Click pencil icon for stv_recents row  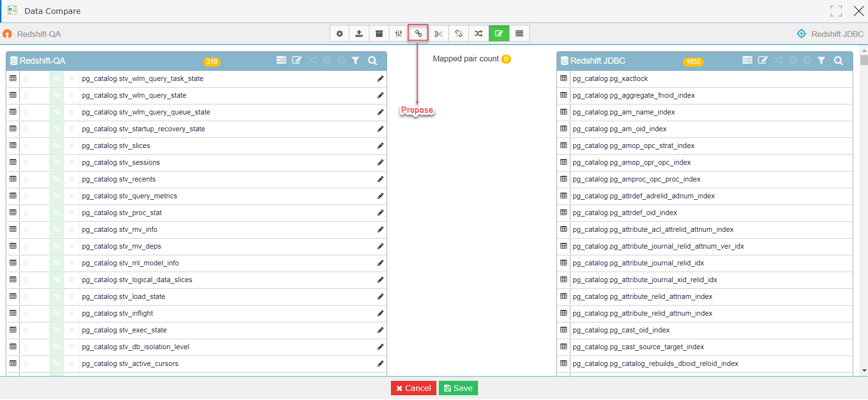380,179
